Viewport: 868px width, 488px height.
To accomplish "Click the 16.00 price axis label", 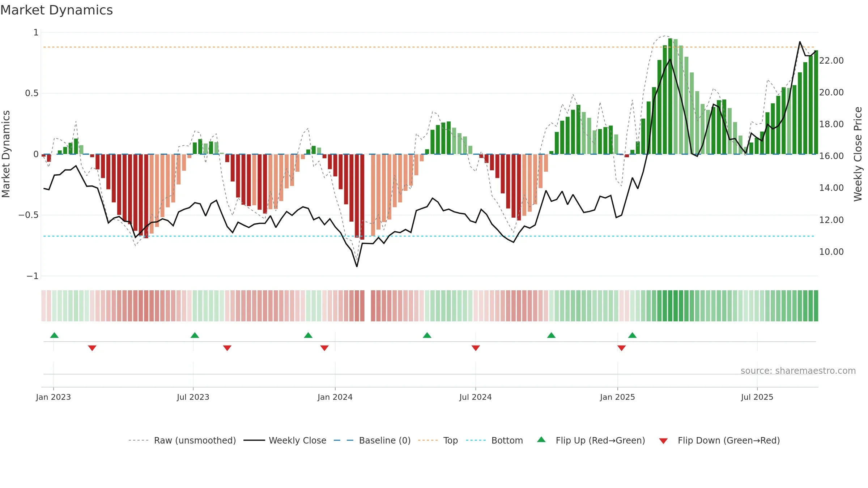I will click(x=831, y=156).
